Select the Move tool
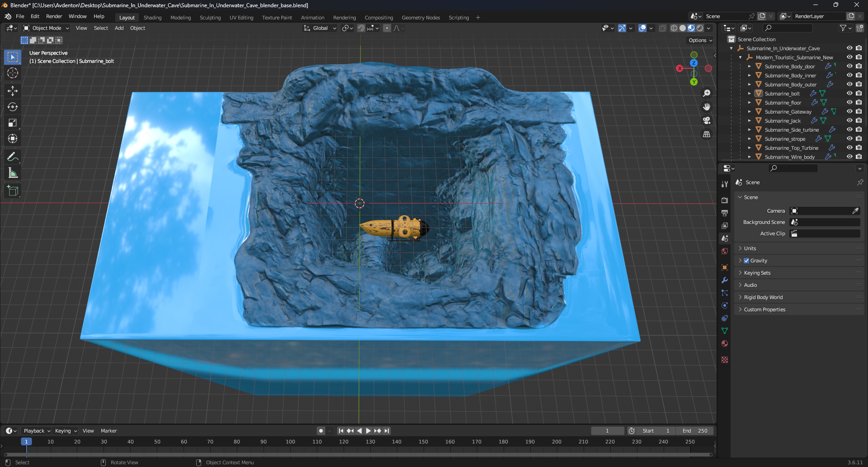 point(13,91)
